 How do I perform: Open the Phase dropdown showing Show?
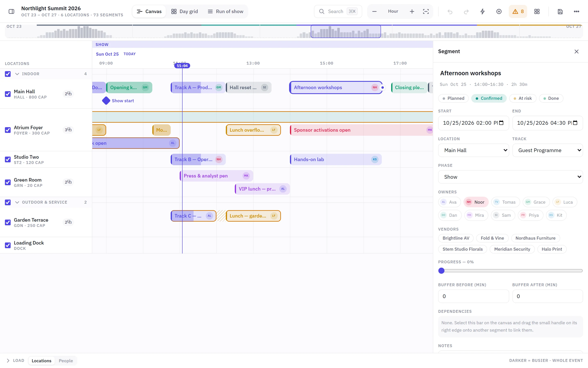click(x=510, y=177)
